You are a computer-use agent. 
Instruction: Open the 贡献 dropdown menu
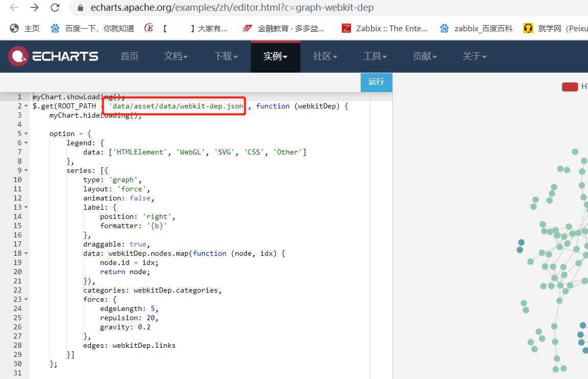point(425,56)
